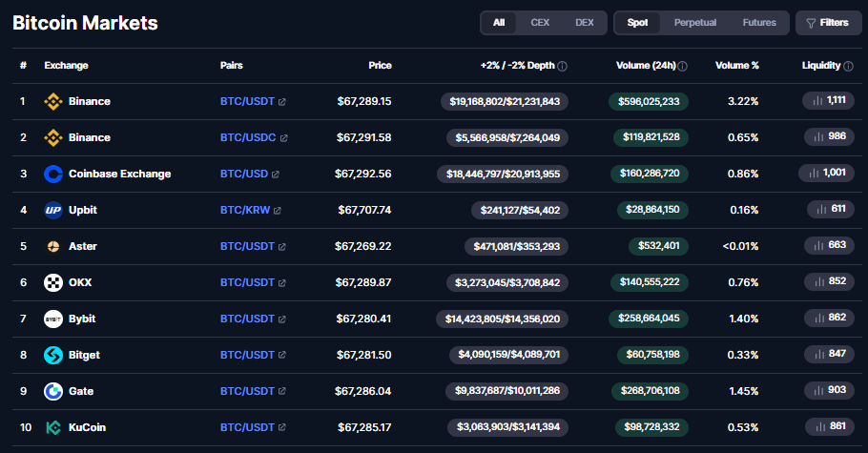Image resolution: width=868 pixels, height=453 pixels.
Task: Switch to the Futures markets tab
Action: tap(759, 22)
